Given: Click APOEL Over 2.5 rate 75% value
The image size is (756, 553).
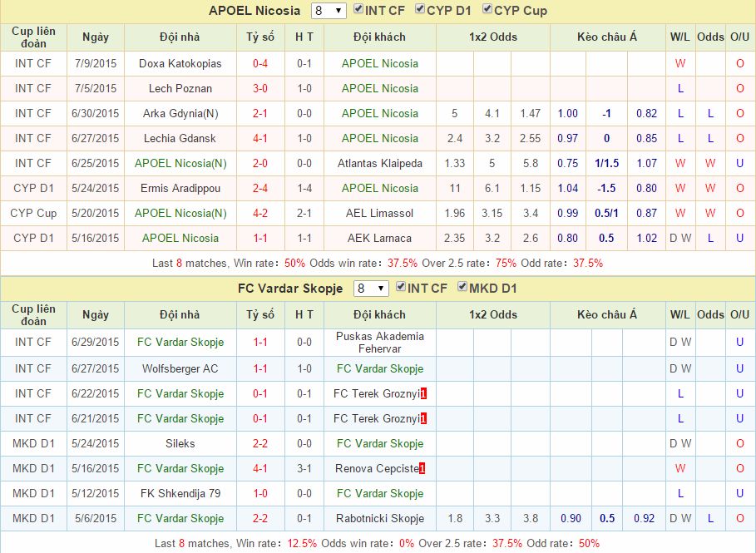Looking at the screenshot, I should (506, 264).
